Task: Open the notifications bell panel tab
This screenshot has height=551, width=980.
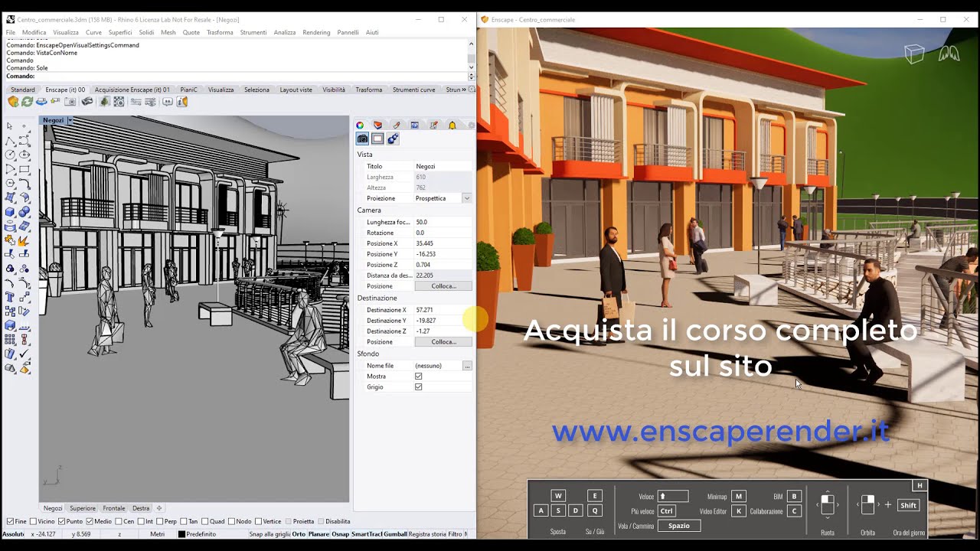Action: [x=452, y=126]
